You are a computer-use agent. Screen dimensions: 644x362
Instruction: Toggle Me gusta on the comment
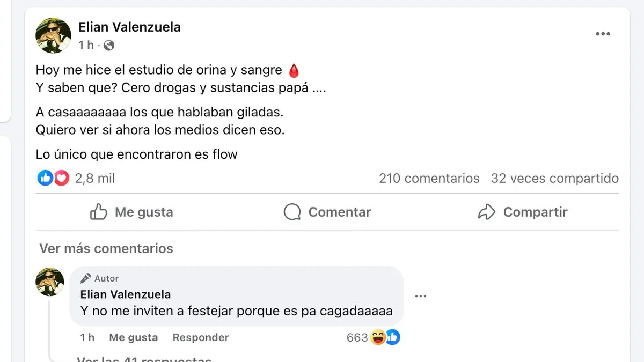tap(133, 337)
